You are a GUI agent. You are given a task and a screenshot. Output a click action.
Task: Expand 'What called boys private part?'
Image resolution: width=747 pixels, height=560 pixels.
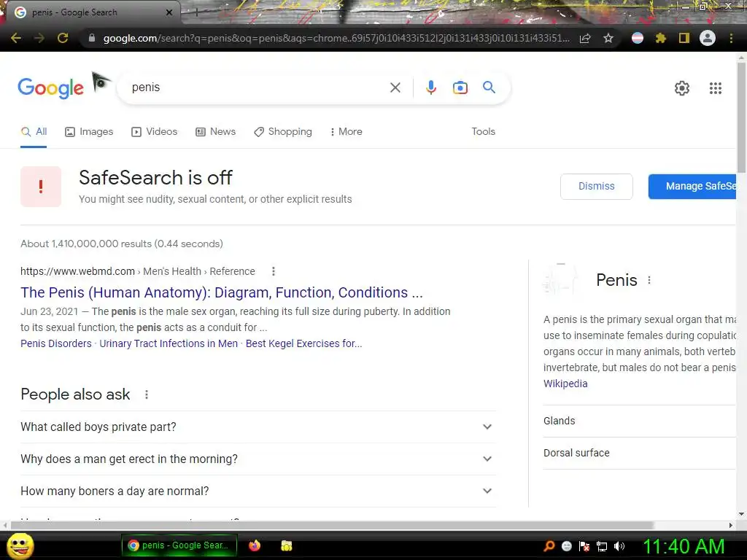[x=258, y=427]
